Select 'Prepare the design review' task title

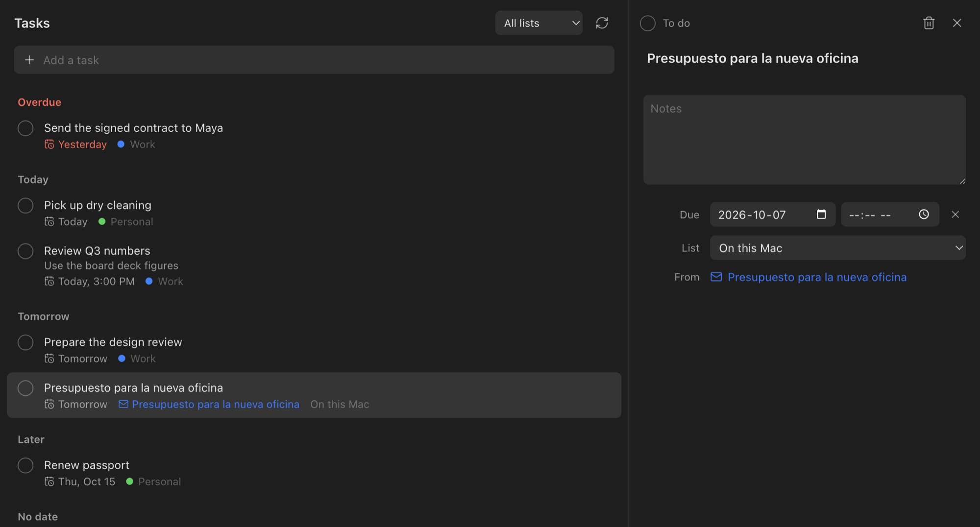[x=113, y=342]
